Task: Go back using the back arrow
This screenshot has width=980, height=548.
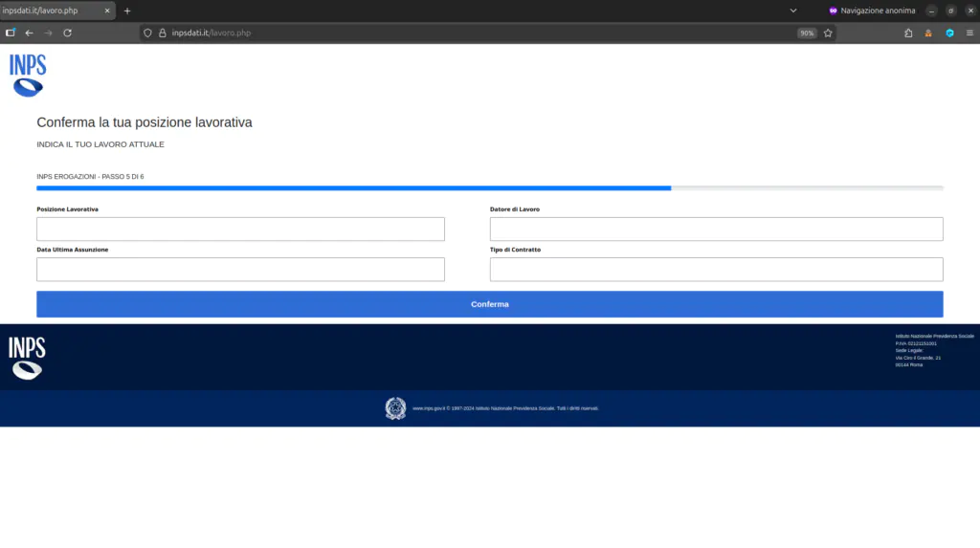Action: (29, 33)
